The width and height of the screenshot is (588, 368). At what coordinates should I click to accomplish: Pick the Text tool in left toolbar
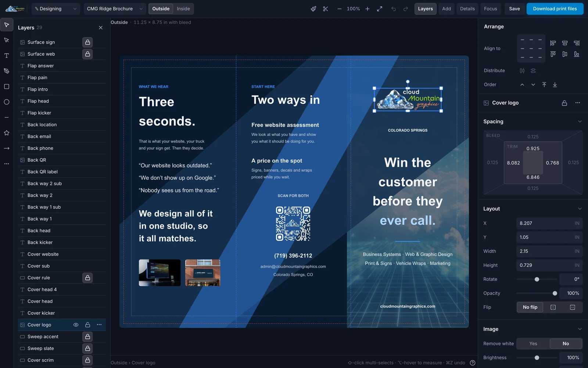click(7, 56)
